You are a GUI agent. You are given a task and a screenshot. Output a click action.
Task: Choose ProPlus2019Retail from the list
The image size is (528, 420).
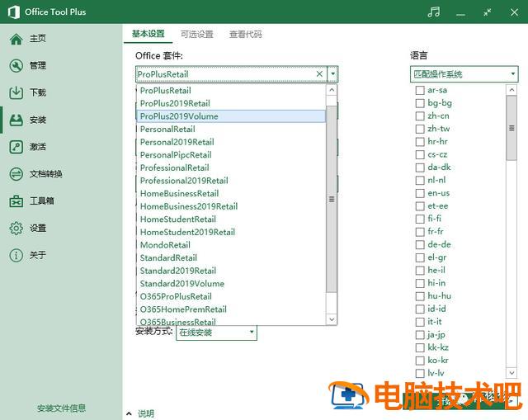tap(231, 103)
